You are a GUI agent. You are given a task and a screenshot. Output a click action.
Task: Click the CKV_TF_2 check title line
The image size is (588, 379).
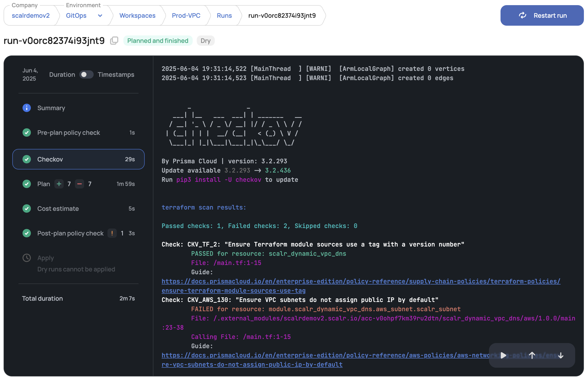(313, 244)
